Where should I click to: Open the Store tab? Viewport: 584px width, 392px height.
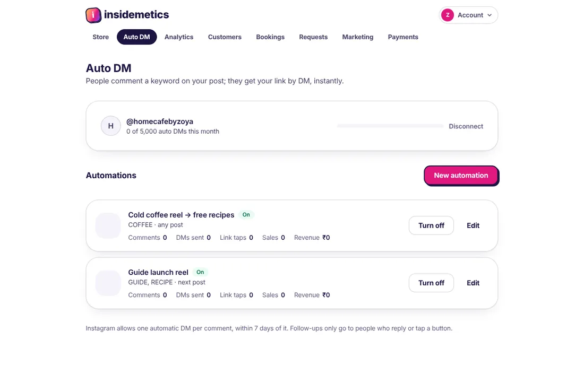point(100,37)
